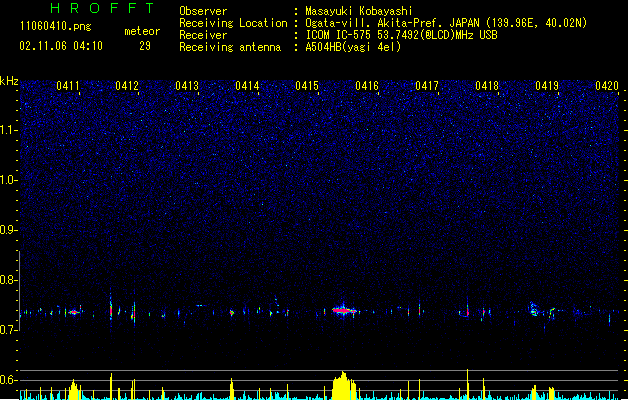Click the swirled echo trace before 0419
This screenshot has height=400, width=629.
[x=534, y=309]
